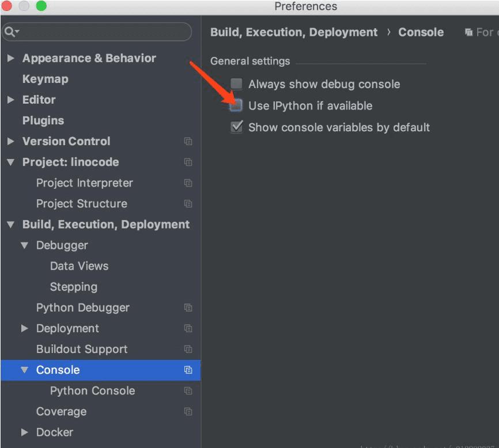Click project-level icon beside Buildout Support
Viewport: 499px width, 448px height.
click(x=188, y=350)
